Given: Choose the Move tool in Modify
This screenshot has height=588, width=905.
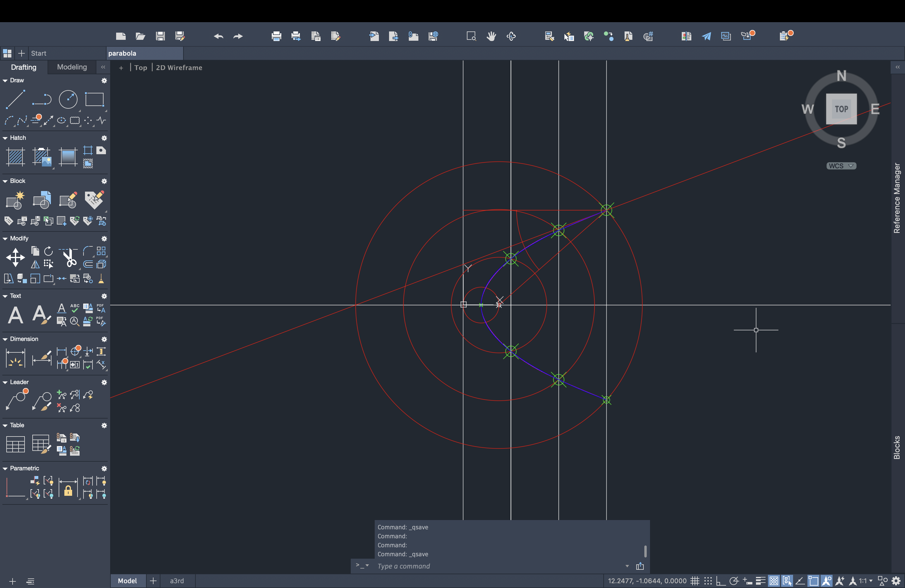Looking at the screenshot, I should 15,257.
